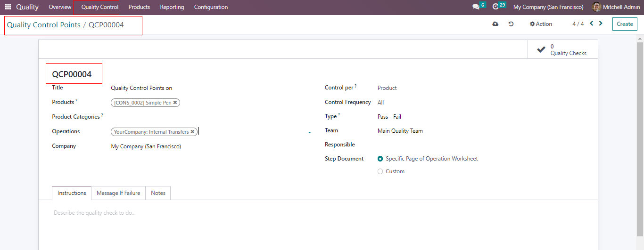The width and height of the screenshot is (644, 250).
Task: Open the Action dropdown menu
Action: (541, 24)
